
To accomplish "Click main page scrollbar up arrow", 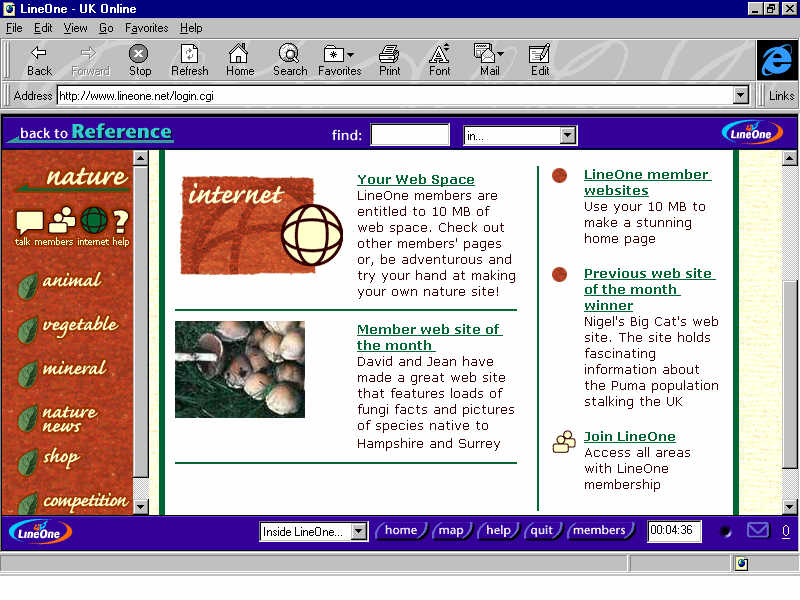I will (789, 158).
